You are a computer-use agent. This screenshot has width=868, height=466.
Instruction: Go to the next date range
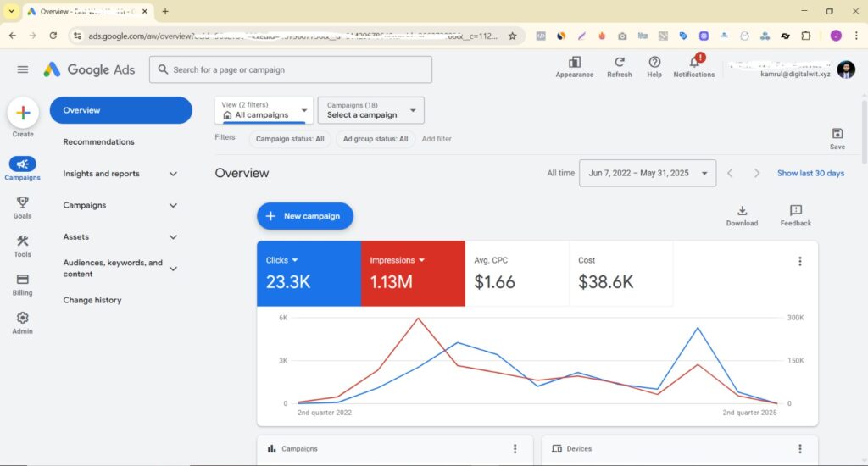coord(757,173)
